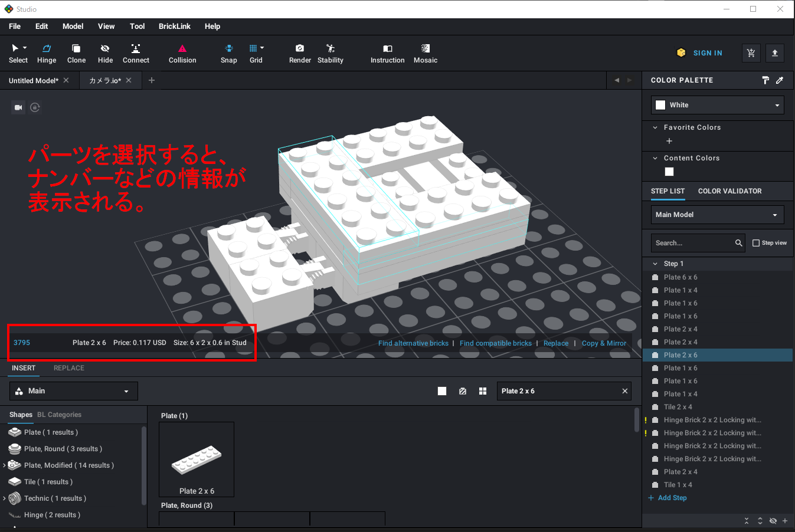Select the Hinge tool
The image size is (795, 532).
(x=47, y=53)
